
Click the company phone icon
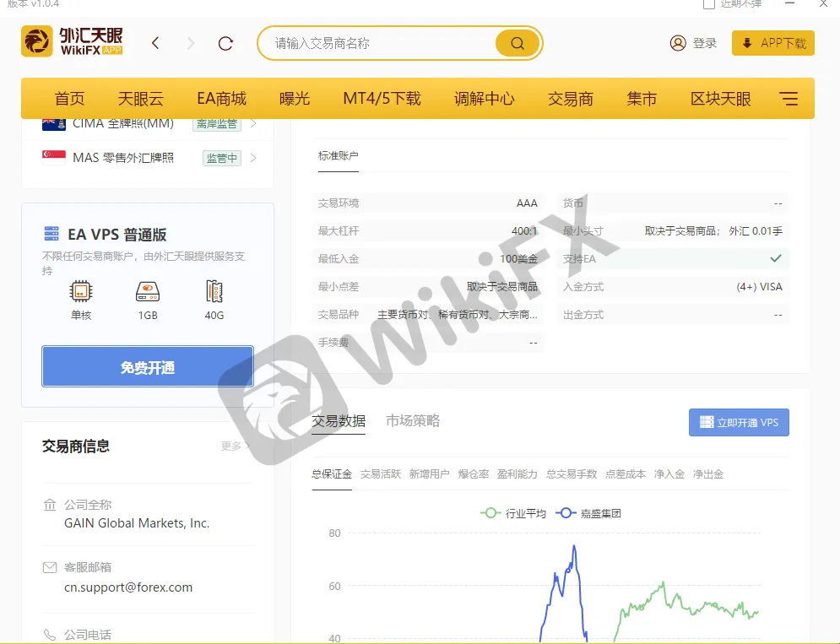[50, 635]
